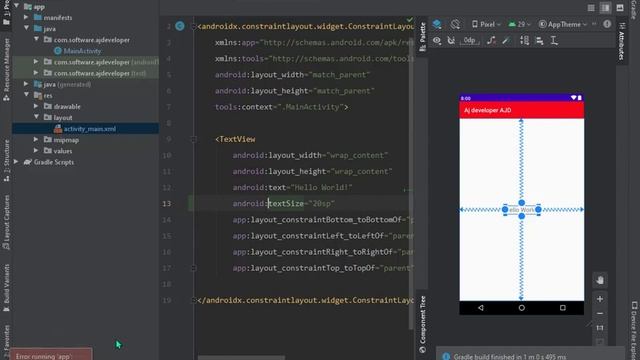Expand the manifests folder
This screenshot has width=640, height=360.
tap(26, 17)
